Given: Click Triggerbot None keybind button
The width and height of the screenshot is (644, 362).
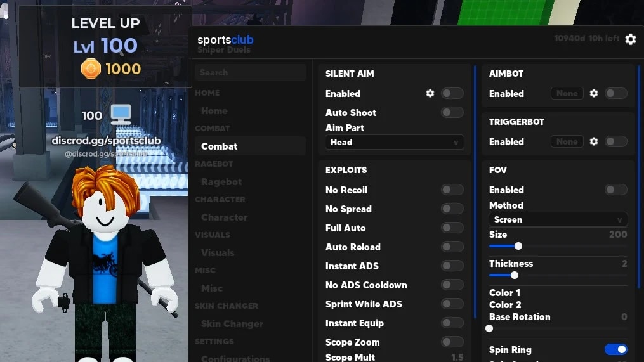Looking at the screenshot, I should tap(567, 141).
